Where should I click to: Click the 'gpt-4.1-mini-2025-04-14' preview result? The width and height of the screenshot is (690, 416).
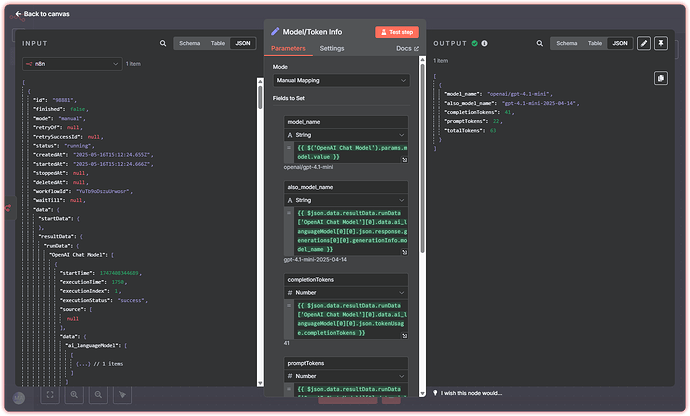point(315,260)
